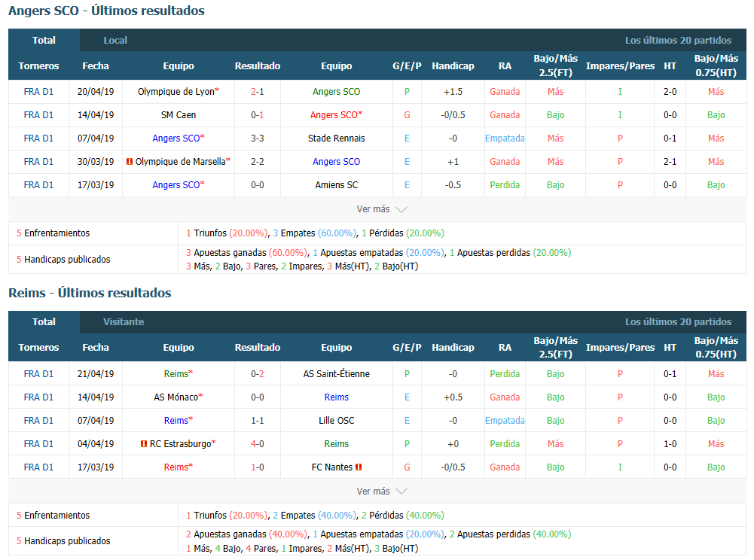Expand Ver más under the Reims results
The height and width of the screenshot is (560, 754).
click(x=382, y=492)
